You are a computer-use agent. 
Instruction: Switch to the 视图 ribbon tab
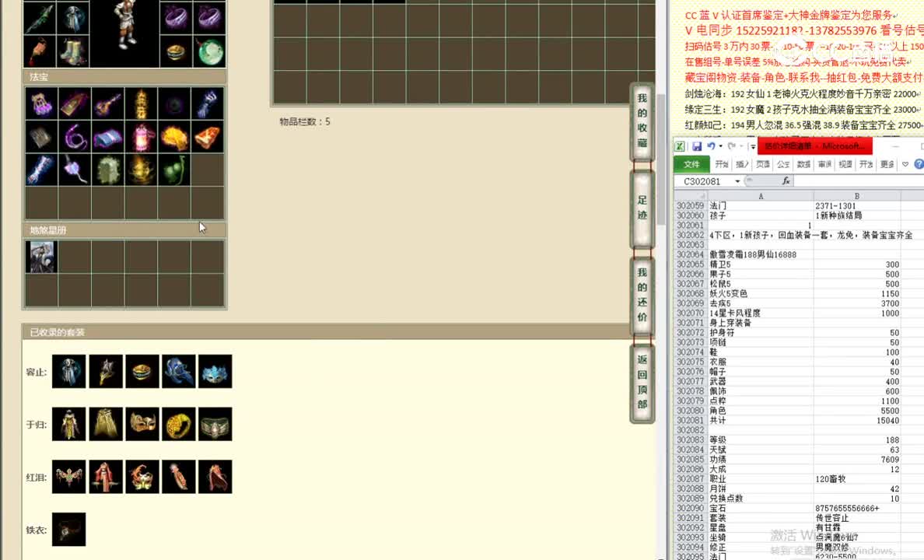click(x=845, y=164)
